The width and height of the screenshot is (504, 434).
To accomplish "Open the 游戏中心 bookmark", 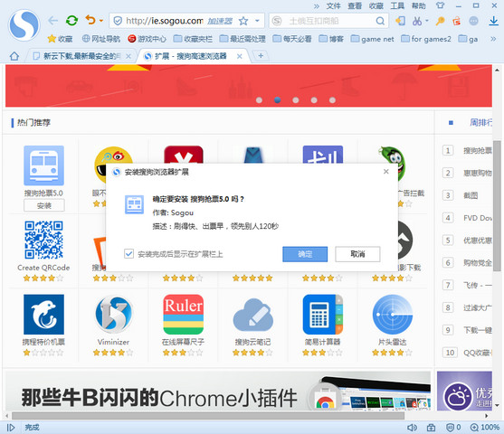I will coord(147,39).
